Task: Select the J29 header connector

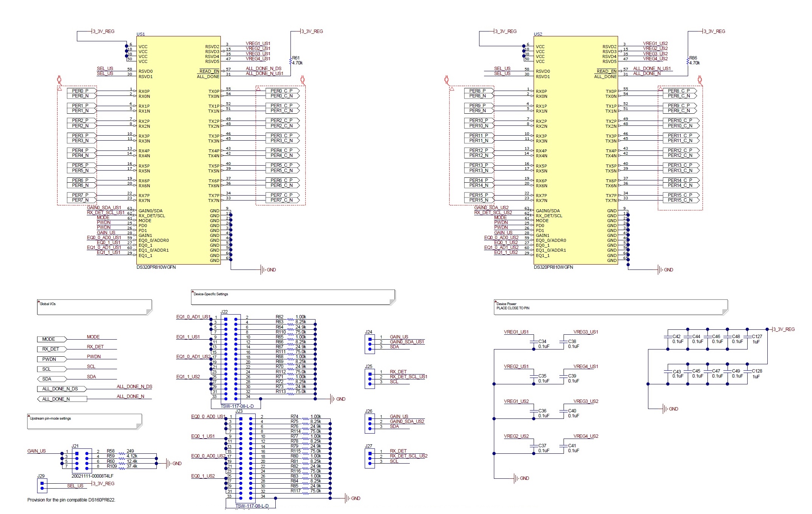Action: 42,486
